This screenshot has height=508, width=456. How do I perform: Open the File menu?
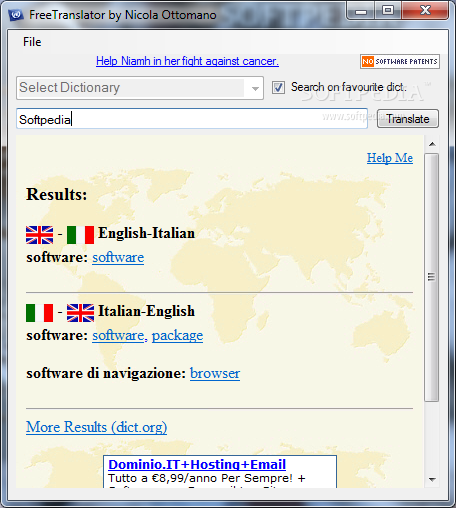pos(32,42)
